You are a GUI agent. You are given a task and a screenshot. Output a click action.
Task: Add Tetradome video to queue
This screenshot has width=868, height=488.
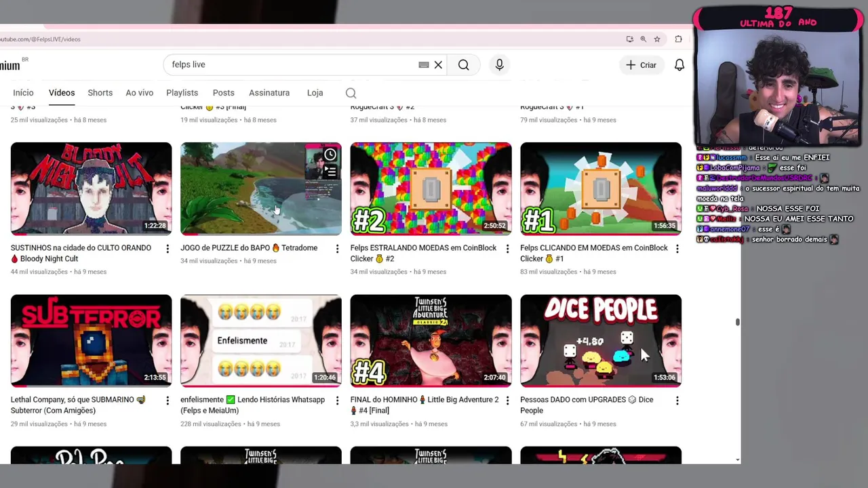tap(330, 172)
